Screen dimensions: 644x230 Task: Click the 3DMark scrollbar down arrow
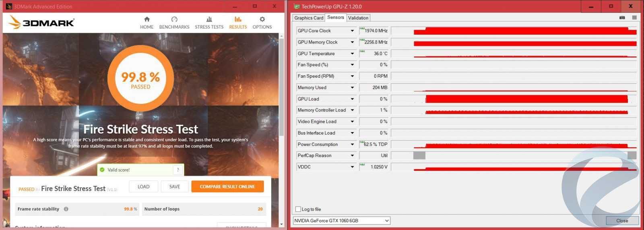click(282, 224)
